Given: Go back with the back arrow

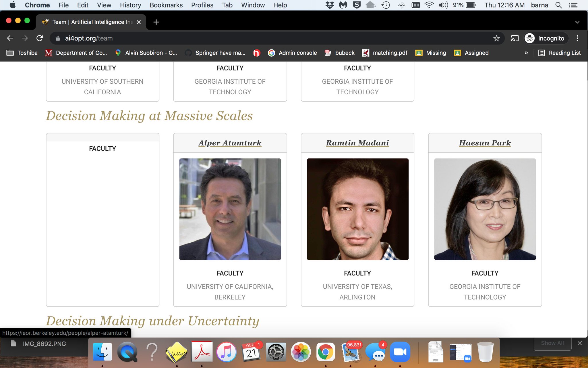Looking at the screenshot, I should (x=10, y=38).
